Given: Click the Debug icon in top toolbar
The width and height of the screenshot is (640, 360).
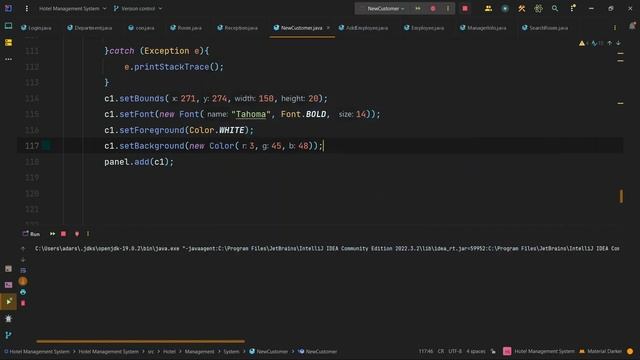Looking at the screenshot, I should [x=433, y=9].
